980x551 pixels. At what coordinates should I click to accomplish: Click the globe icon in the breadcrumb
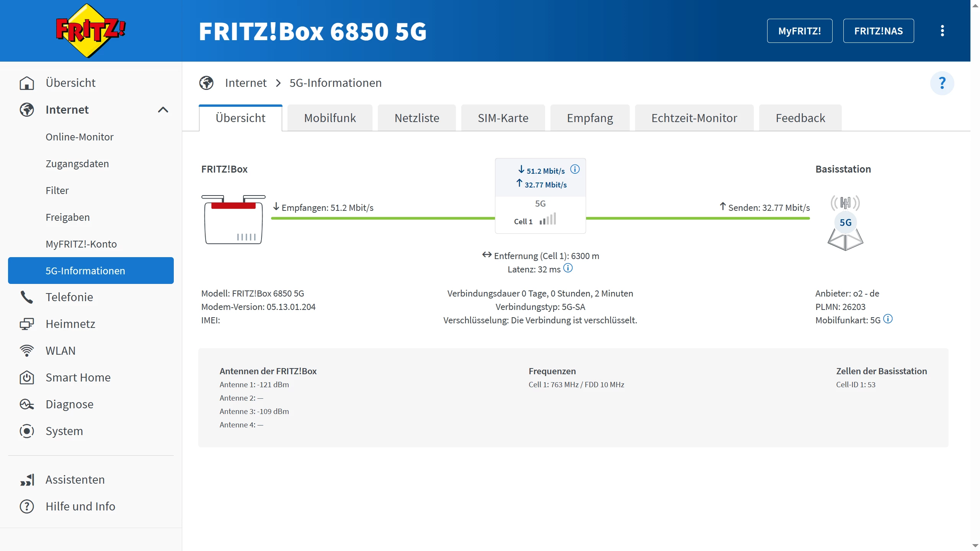206,83
